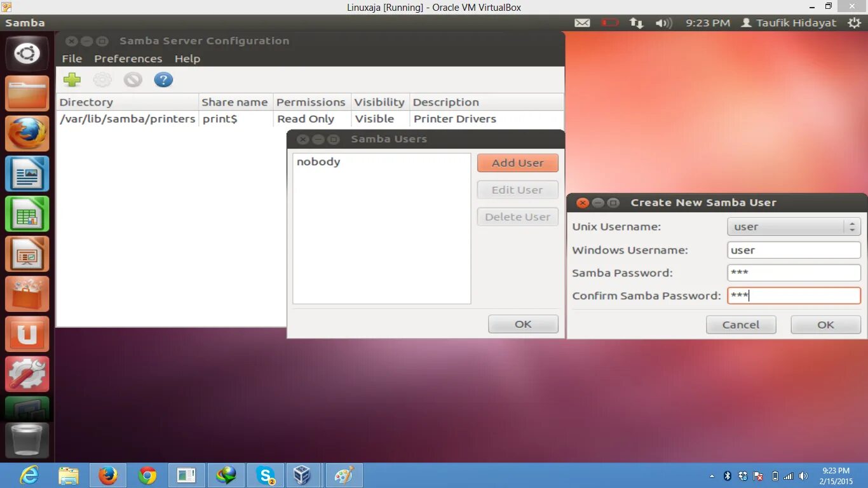Launch LibreOffice Calc from the launcher
The width and height of the screenshot is (868, 488).
click(27, 213)
